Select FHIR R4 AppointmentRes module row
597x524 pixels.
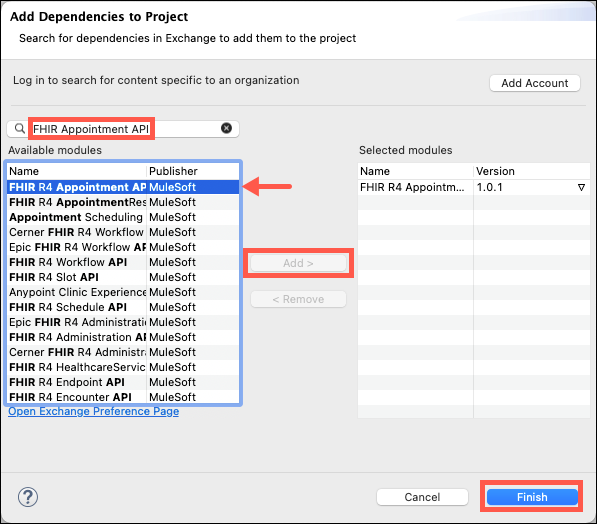[123, 202]
